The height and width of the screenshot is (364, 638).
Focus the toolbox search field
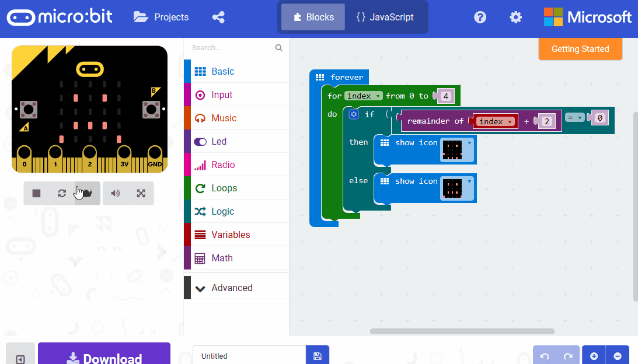pyautogui.click(x=232, y=48)
